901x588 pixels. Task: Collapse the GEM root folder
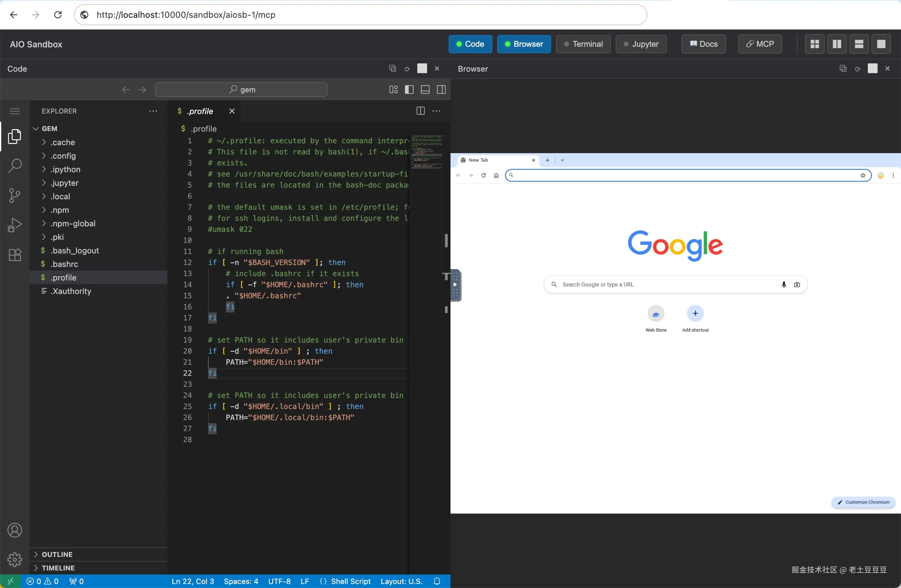click(49, 129)
